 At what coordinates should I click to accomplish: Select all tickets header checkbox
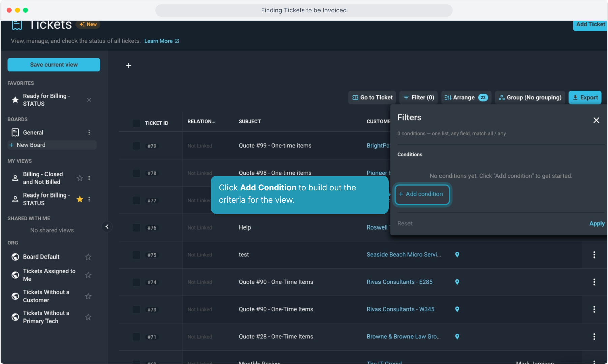pyautogui.click(x=136, y=123)
